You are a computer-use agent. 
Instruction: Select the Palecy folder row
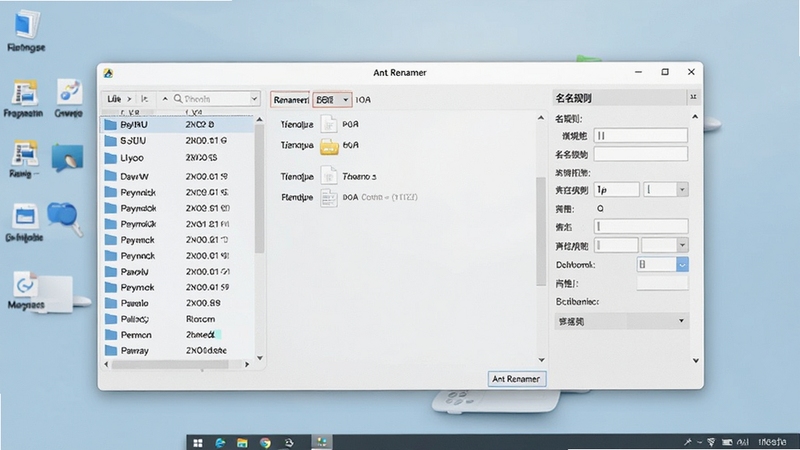[x=177, y=319]
